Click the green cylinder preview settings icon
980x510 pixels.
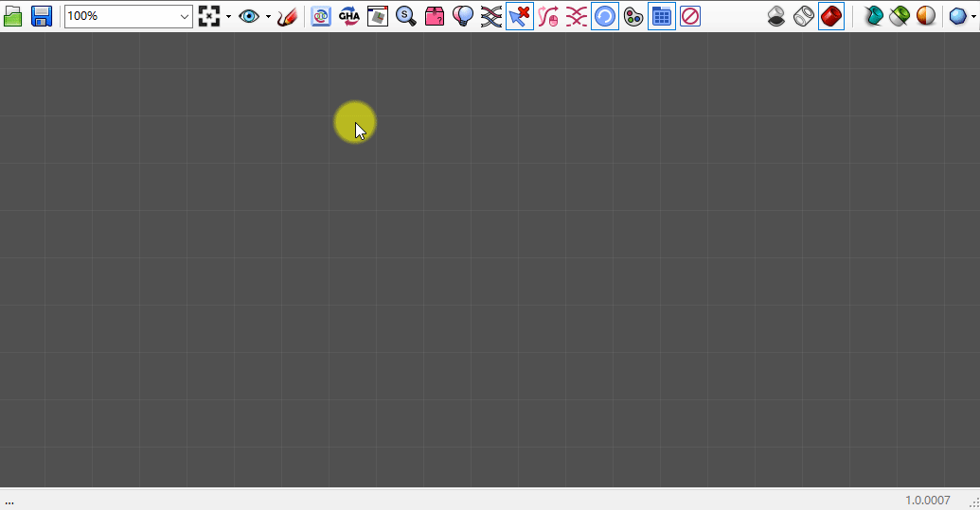[900, 16]
